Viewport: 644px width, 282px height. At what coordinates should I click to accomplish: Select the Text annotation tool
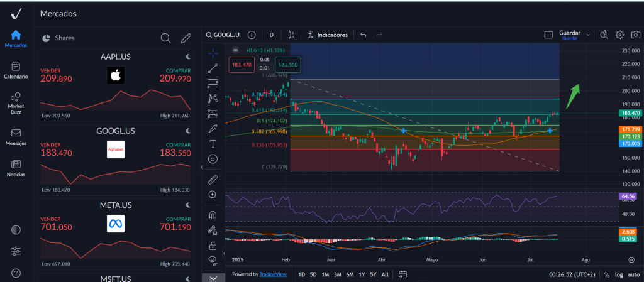(x=213, y=144)
